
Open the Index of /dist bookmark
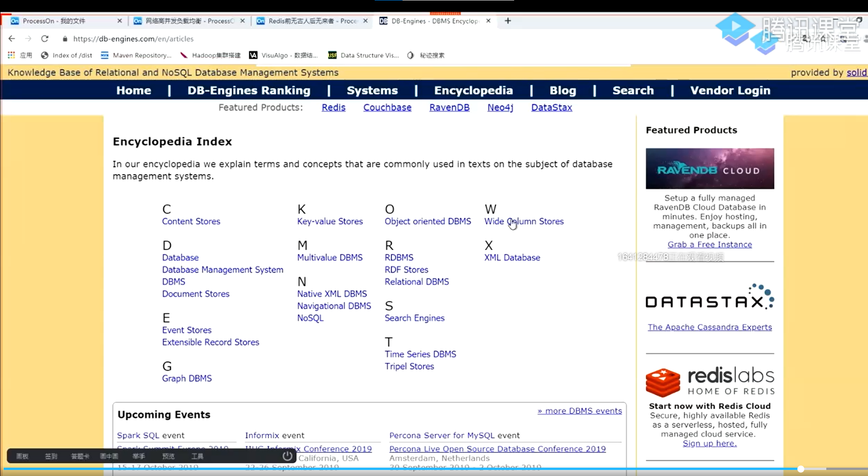point(67,55)
